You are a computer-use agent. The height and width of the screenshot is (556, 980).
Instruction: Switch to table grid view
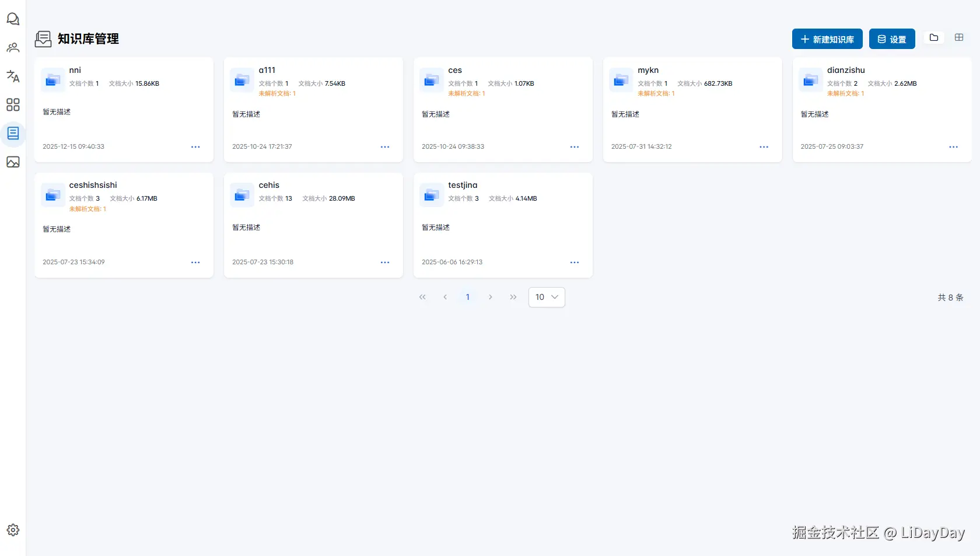click(959, 37)
